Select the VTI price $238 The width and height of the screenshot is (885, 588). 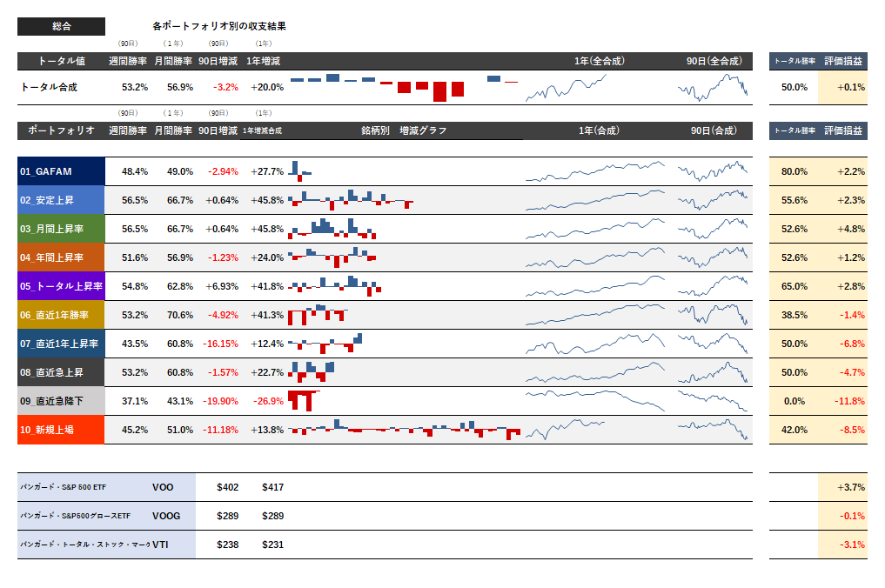click(227, 545)
